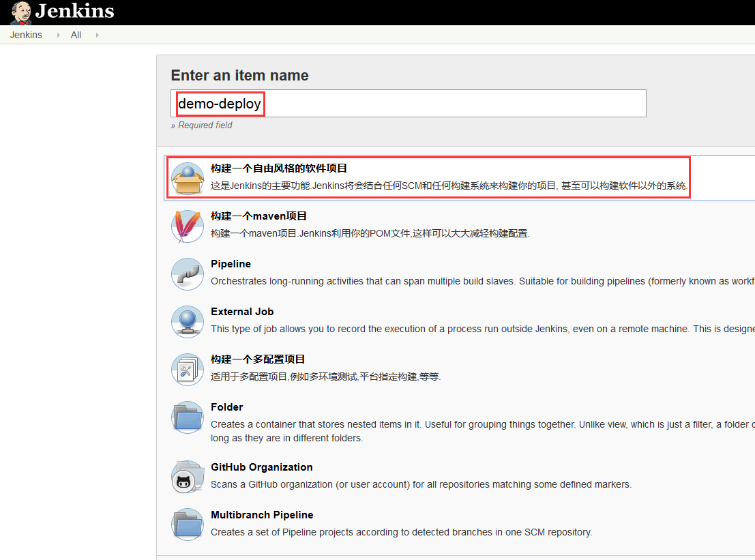
Task: Click the maven POM description text
Action: [x=370, y=233]
